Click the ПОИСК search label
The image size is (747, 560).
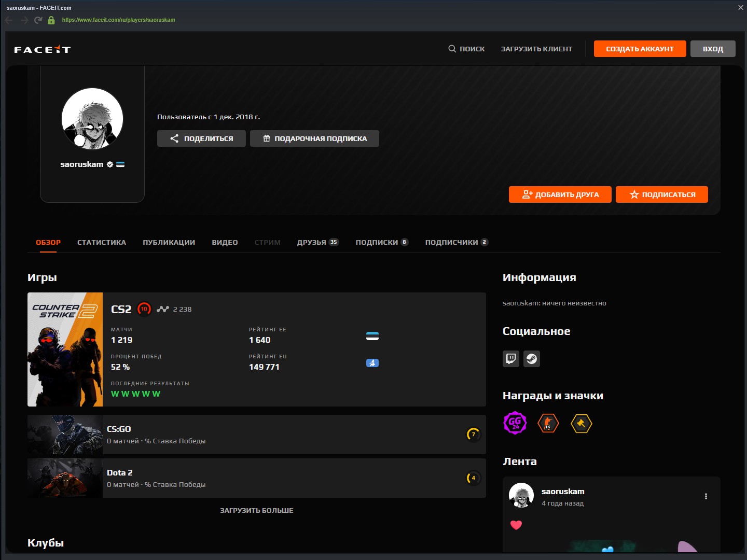tap(472, 49)
